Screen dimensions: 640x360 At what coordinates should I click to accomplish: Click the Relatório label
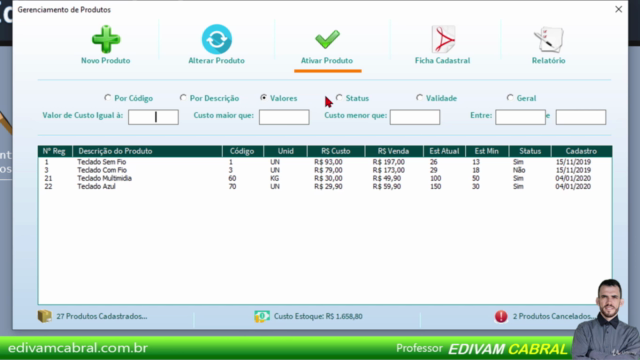coord(549,60)
